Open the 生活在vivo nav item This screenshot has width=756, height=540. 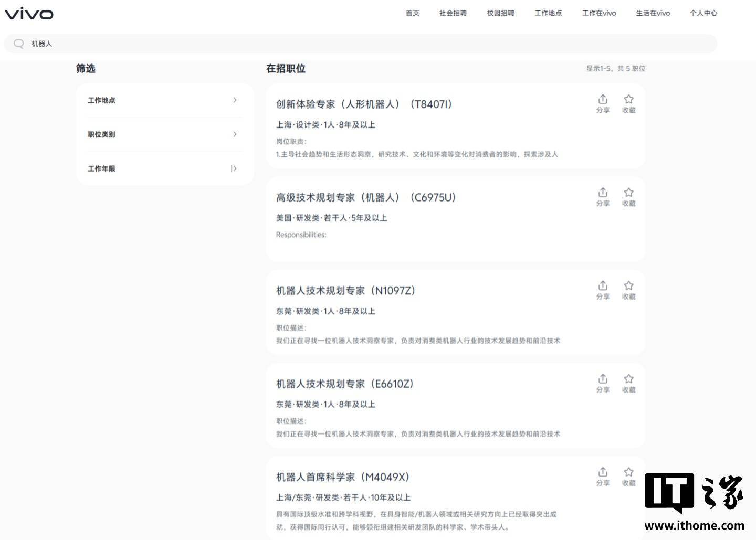[653, 13]
